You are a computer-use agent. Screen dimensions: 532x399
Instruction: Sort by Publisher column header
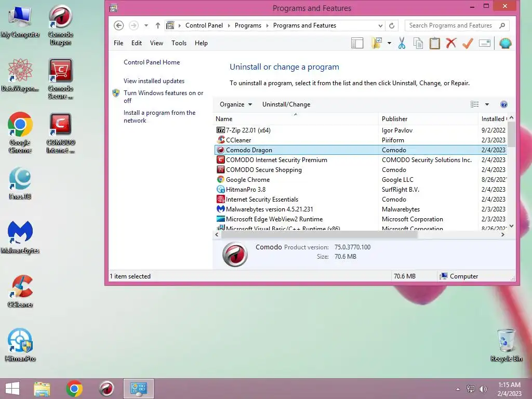(x=428, y=119)
